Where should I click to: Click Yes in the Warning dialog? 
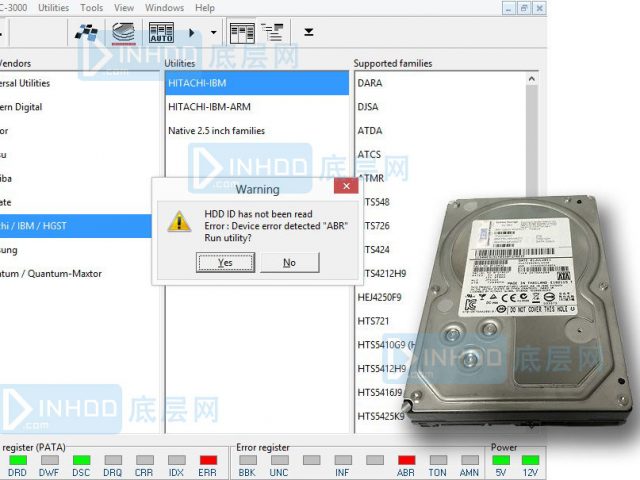coord(225,262)
